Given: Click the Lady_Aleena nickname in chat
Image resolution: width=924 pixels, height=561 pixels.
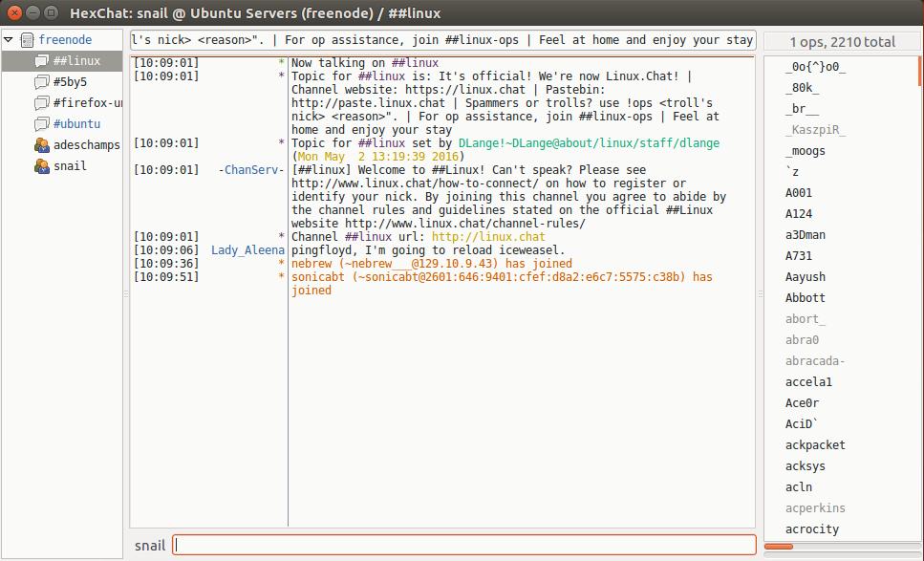Looking at the screenshot, I should (247, 250).
